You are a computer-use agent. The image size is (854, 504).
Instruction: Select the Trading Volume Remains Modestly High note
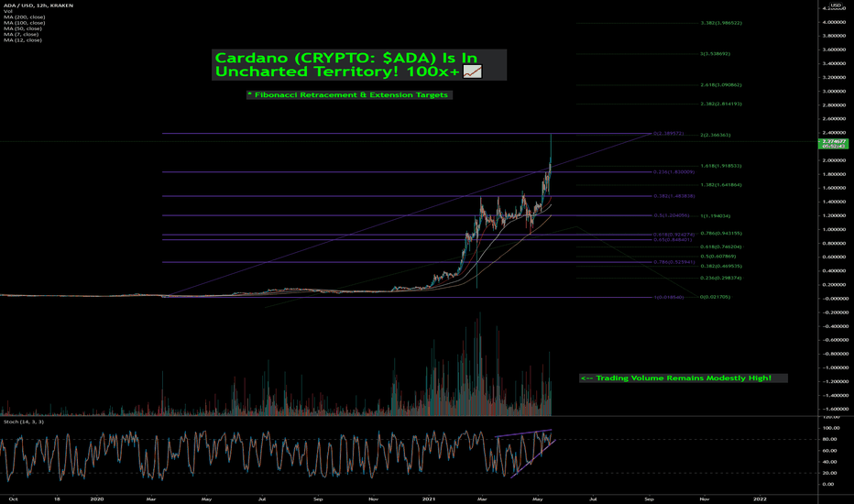coord(683,378)
